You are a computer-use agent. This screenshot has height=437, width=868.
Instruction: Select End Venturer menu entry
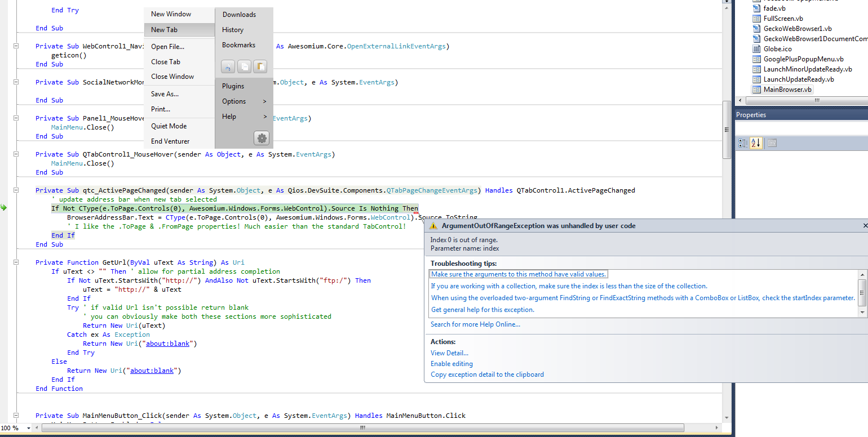pos(170,141)
